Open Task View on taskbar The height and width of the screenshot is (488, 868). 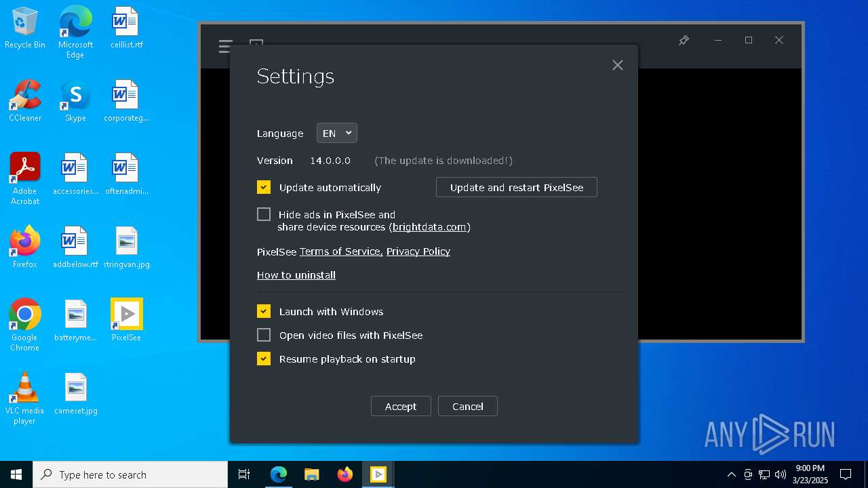coord(244,474)
